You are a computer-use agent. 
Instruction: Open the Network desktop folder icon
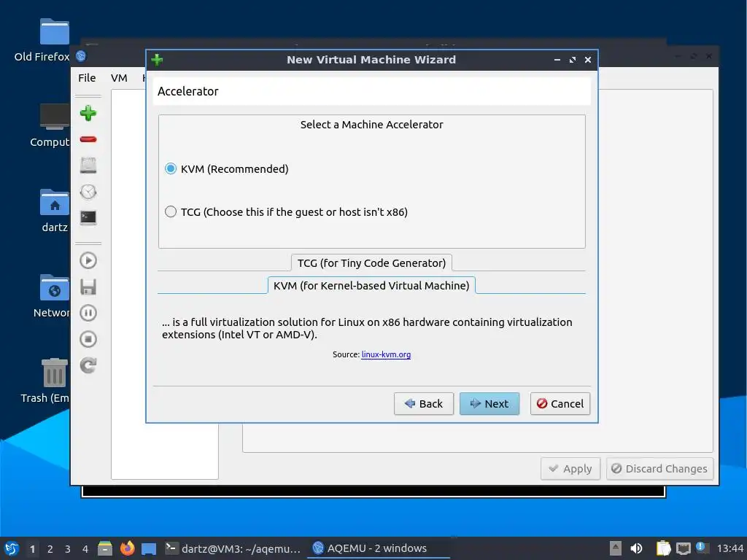pyautogui.click(x=54, y=287)
